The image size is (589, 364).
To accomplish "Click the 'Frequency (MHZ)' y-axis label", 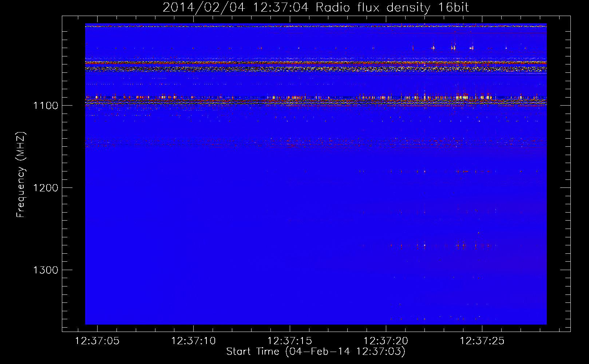I will [21, 175].
